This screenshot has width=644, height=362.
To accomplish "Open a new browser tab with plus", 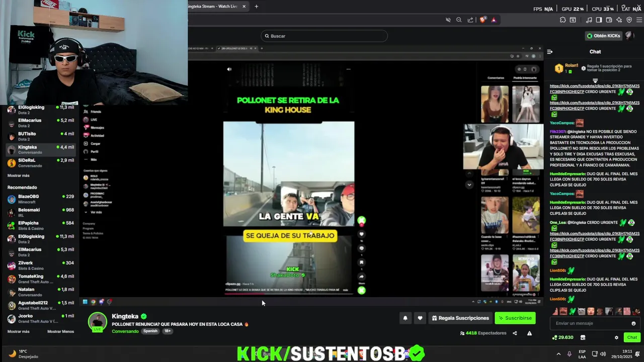I will (x=256, y=6).
